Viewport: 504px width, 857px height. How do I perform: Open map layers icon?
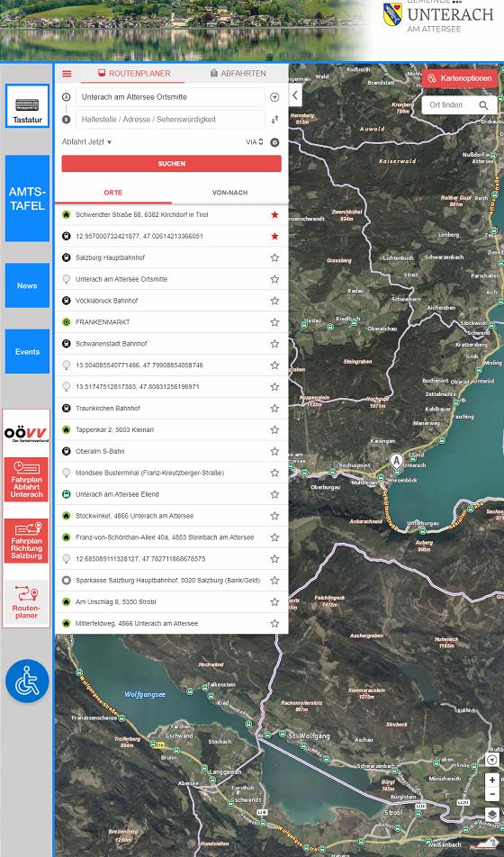tap(492, 815)
